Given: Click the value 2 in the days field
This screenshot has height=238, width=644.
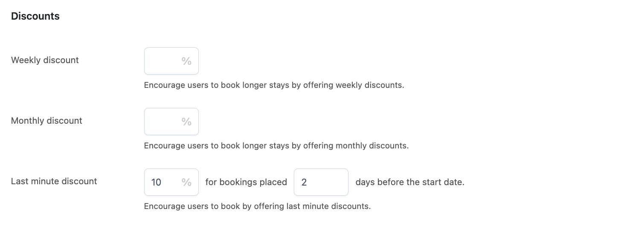Looking at the screenshot, I should tap(304, 182).
